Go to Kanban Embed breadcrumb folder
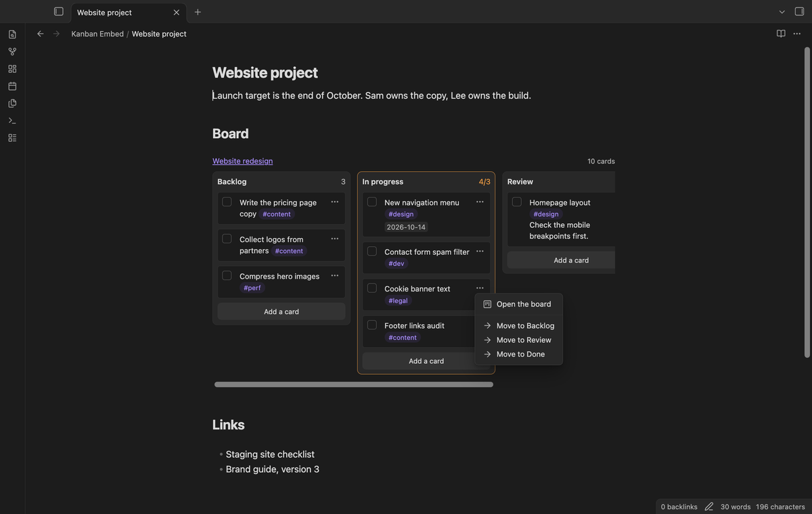 tap(97, 34)
